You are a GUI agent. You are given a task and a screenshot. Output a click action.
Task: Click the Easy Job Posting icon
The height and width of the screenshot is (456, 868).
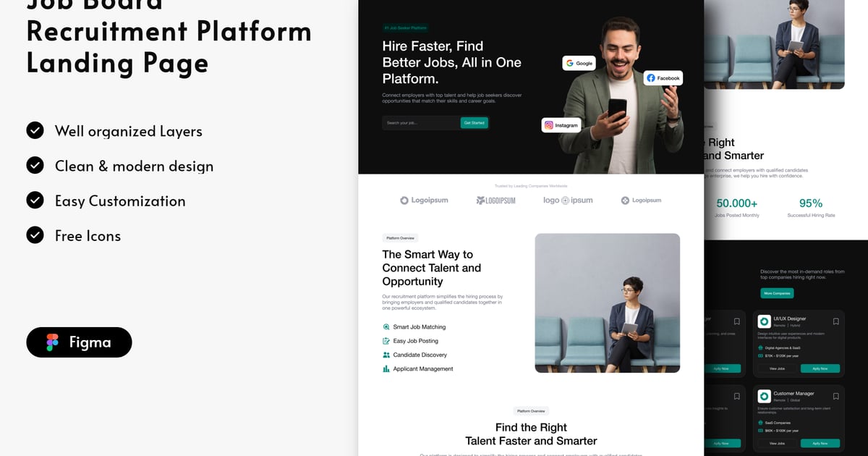click(386, 341)
